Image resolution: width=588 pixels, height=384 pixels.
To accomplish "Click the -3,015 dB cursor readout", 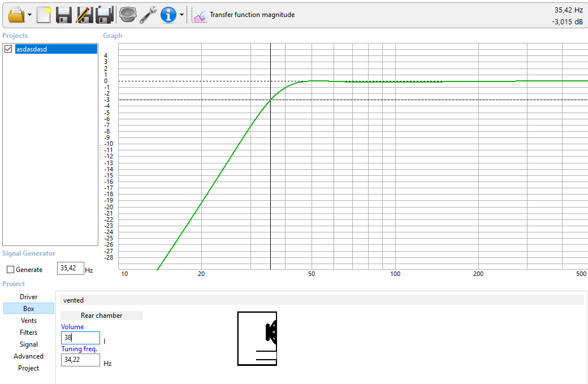I will click(x=568, y=21).
